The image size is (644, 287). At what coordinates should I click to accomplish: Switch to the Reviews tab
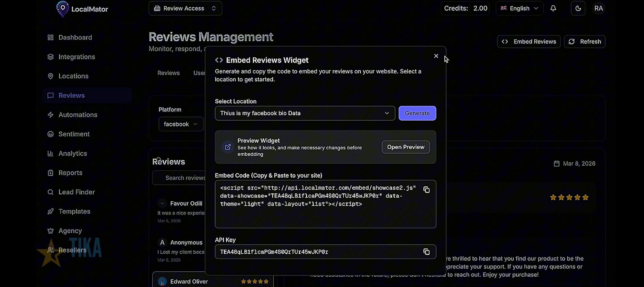coord(168,73)
